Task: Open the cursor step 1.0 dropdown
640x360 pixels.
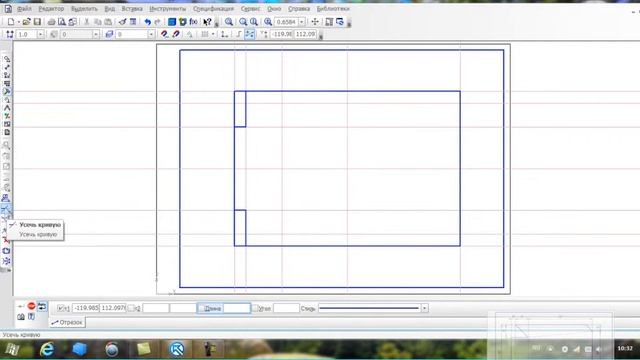Action: tap(40, 34)
